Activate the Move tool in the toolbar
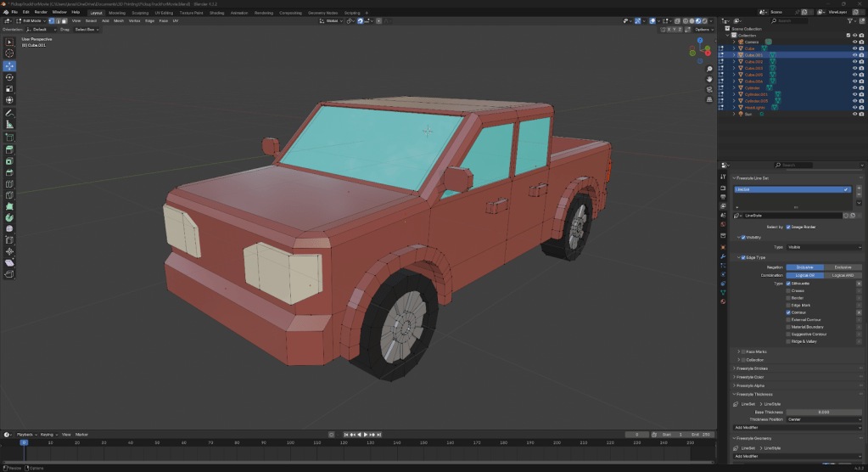868x472 pixels. pyautogui.click(x=9, y=65)
